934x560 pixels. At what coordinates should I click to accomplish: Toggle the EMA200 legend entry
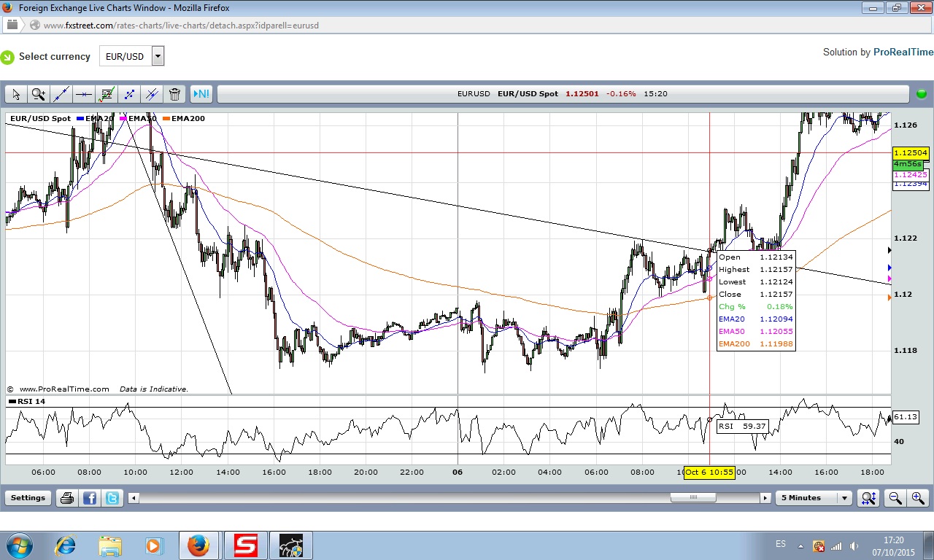point(188,118)
